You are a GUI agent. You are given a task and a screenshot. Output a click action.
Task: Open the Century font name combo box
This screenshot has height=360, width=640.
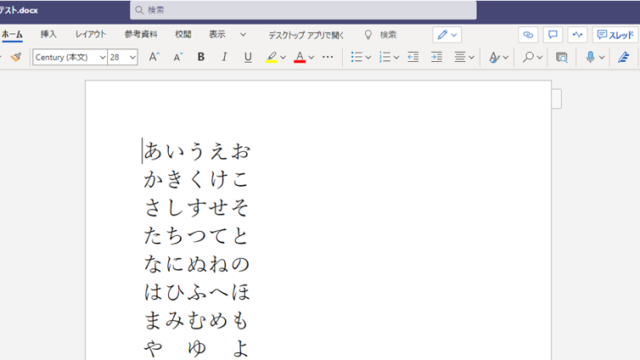pyautogui.click(x=70, y=57)
